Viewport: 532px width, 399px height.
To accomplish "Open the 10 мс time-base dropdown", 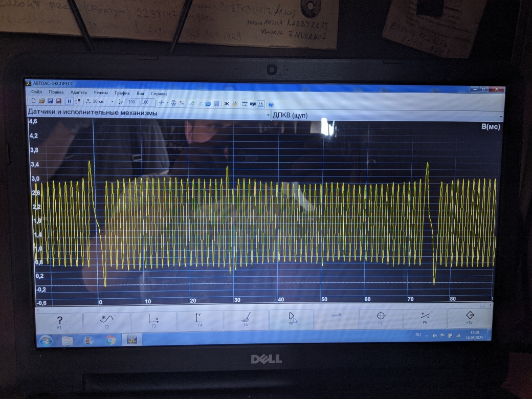I will 113,101.
